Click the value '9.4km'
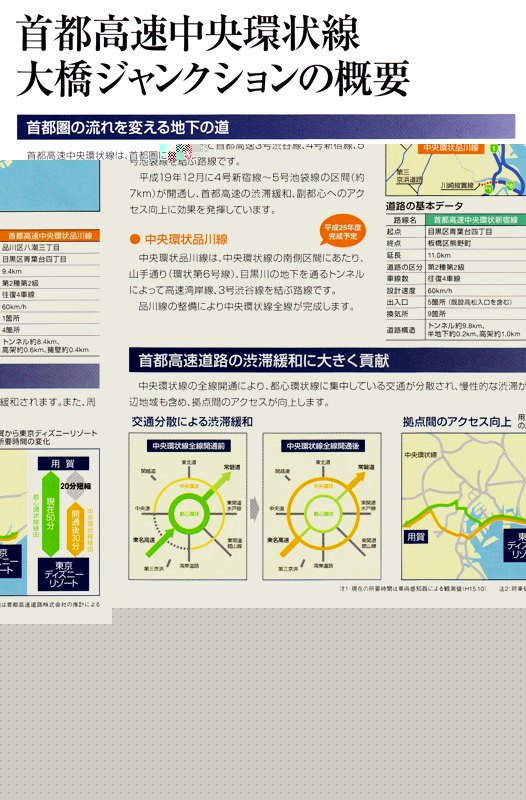The width and height of the screenshot is (526, 800). coord(12,271)
